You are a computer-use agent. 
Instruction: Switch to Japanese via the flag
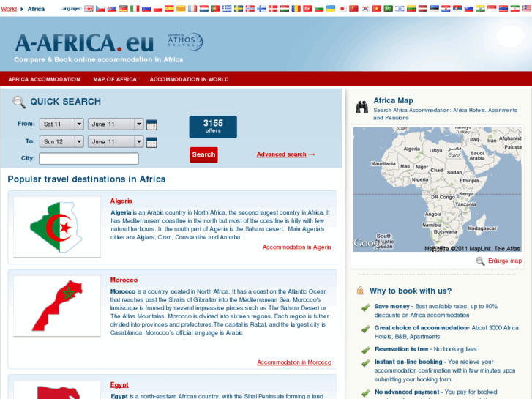342,9
